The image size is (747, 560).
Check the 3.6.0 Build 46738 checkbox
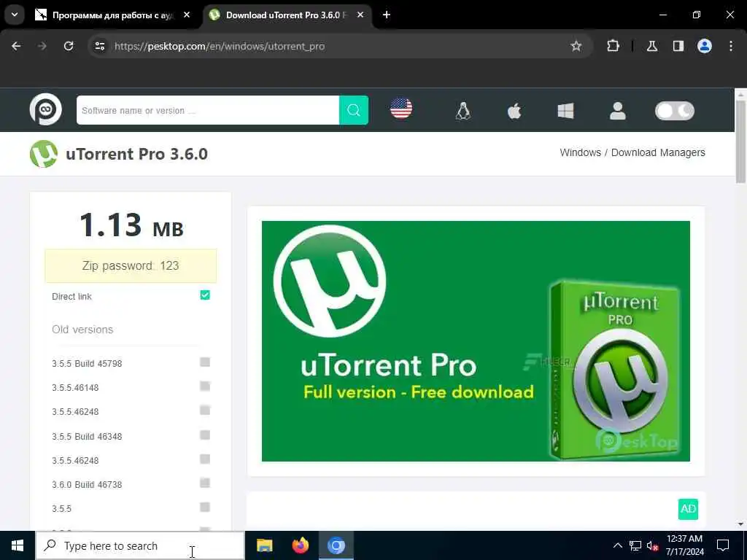tap(205, 483)
